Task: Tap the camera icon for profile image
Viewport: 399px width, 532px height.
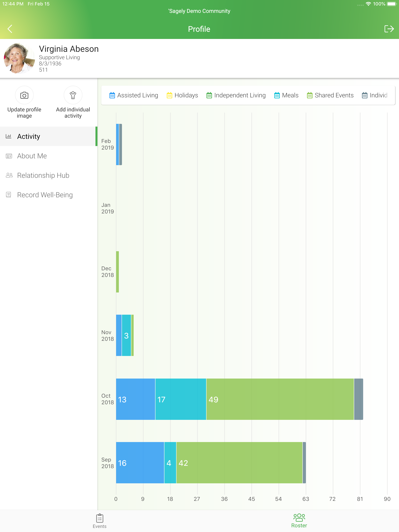Action: 24,95
